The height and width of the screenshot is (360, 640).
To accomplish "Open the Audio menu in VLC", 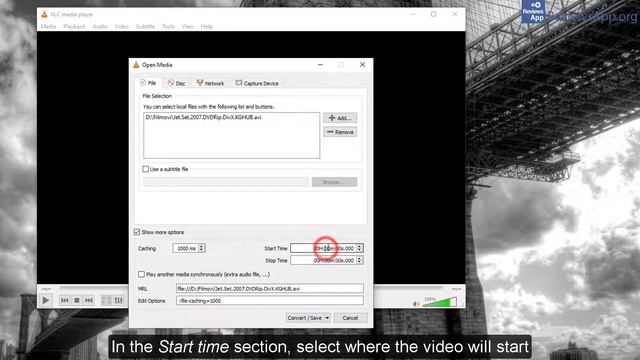I will click(x=100, y=27).
